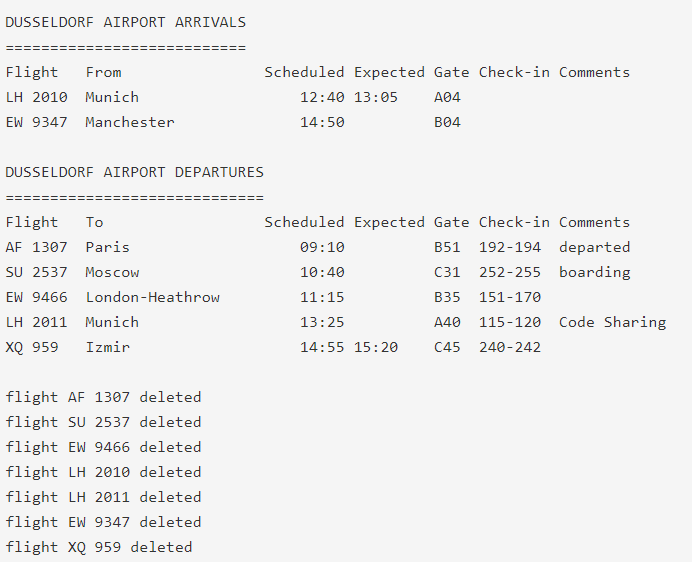This screenshot has height=562, width=692.
Task: Click gate B04 in the arrivals list
Action: 447,122
